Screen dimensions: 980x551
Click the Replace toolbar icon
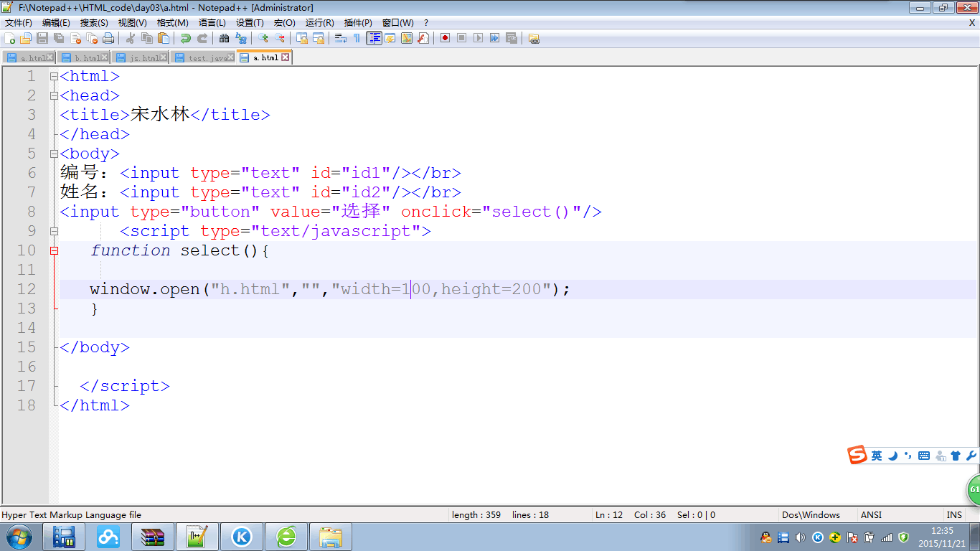coord(241,38)
